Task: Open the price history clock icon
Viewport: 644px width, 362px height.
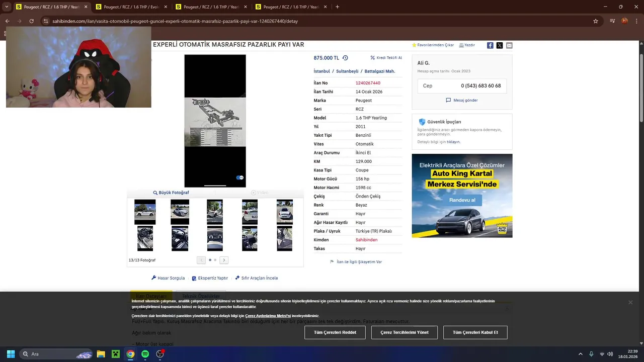Action: (345, 58)
